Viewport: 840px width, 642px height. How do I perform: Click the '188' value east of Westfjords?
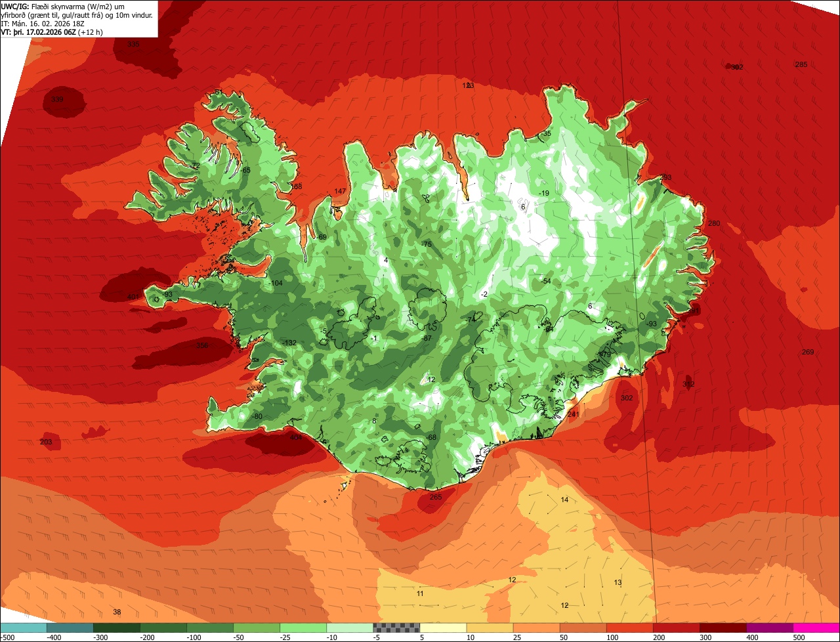pos(297,187)
